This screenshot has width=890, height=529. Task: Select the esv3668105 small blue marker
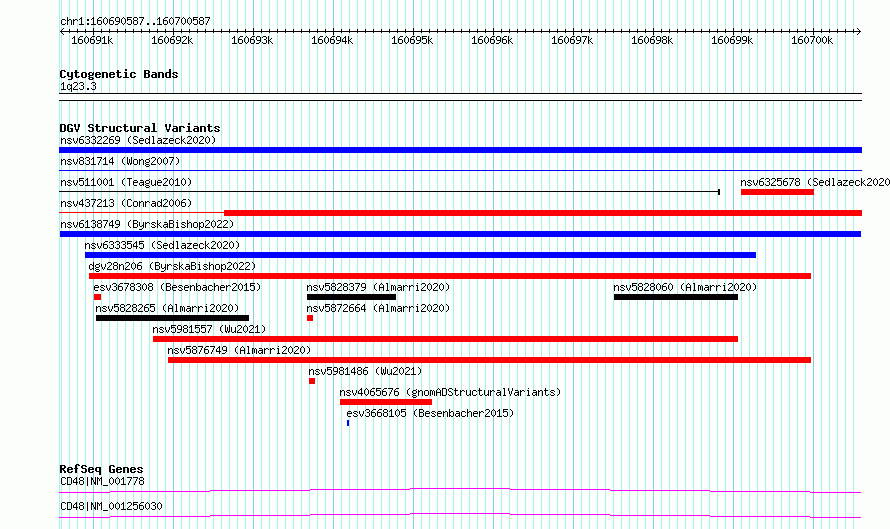pyautogui.click(x=348, y=423)
